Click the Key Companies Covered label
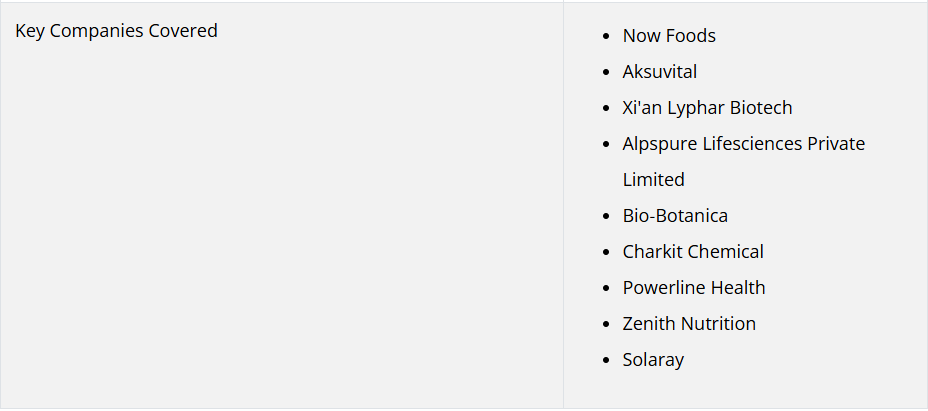The height and width of the screenshot is (411, 928). pyautogui.click(x=117, y=31)
